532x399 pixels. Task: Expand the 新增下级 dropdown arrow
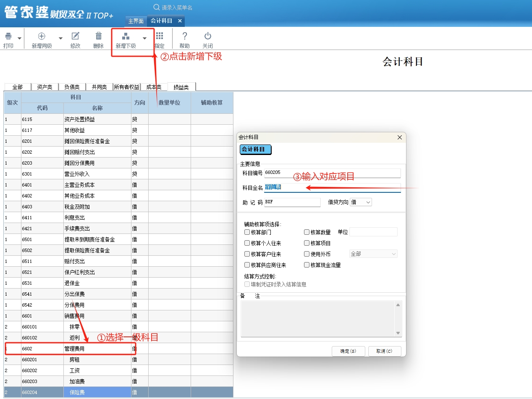pyautogui.click(x=144, y=38)
